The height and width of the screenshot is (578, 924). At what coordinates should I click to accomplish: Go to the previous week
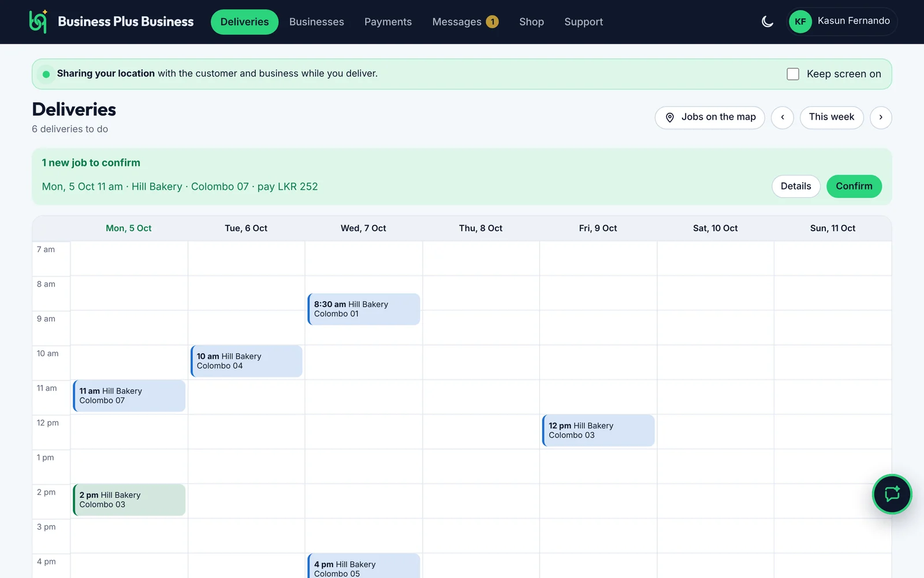[x=783, y=117]
